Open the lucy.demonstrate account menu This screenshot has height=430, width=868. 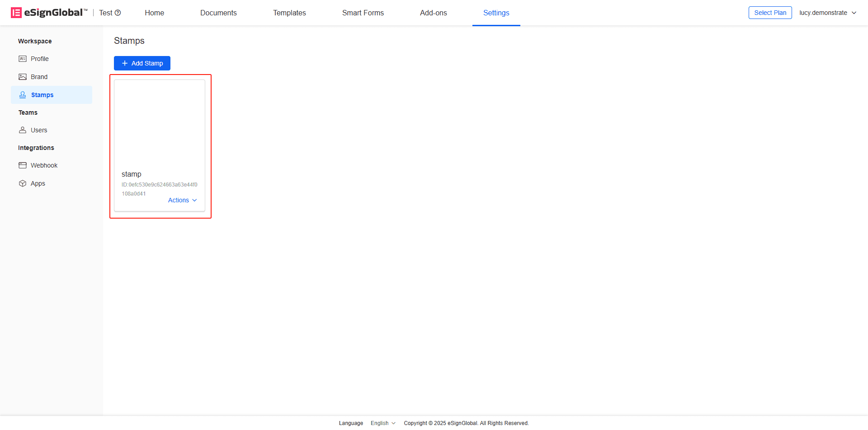point(827,13)
